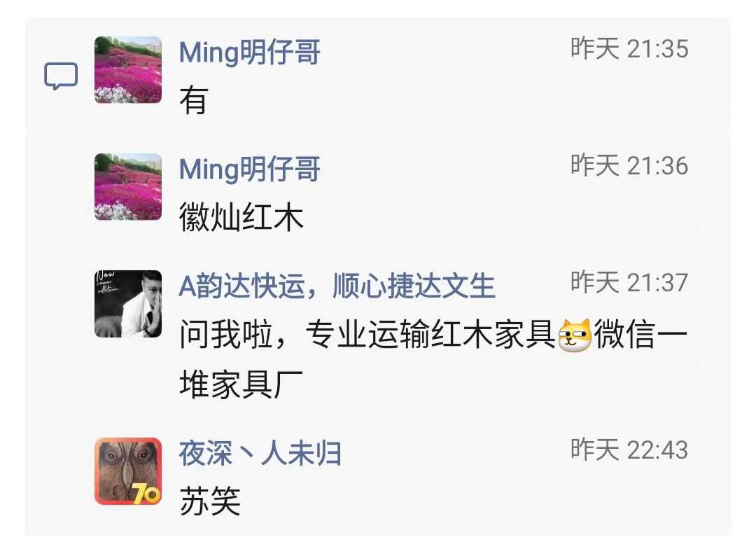Click the speech bubble reply icon

pos(61,76)
